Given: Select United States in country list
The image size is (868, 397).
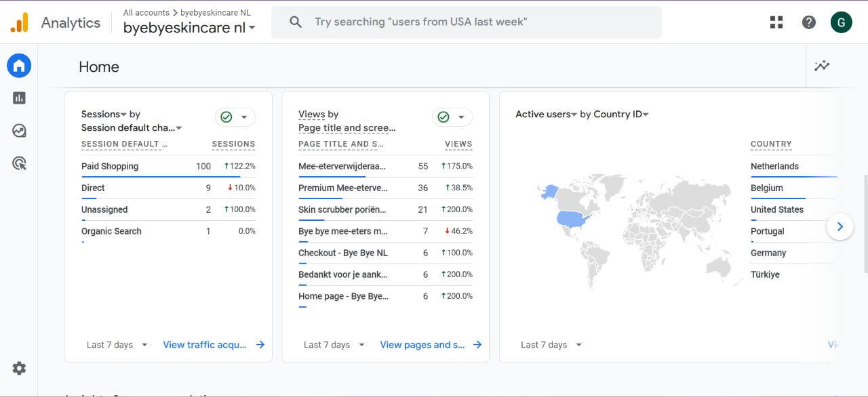Looking at the screenshot, I should click(777, 209).
